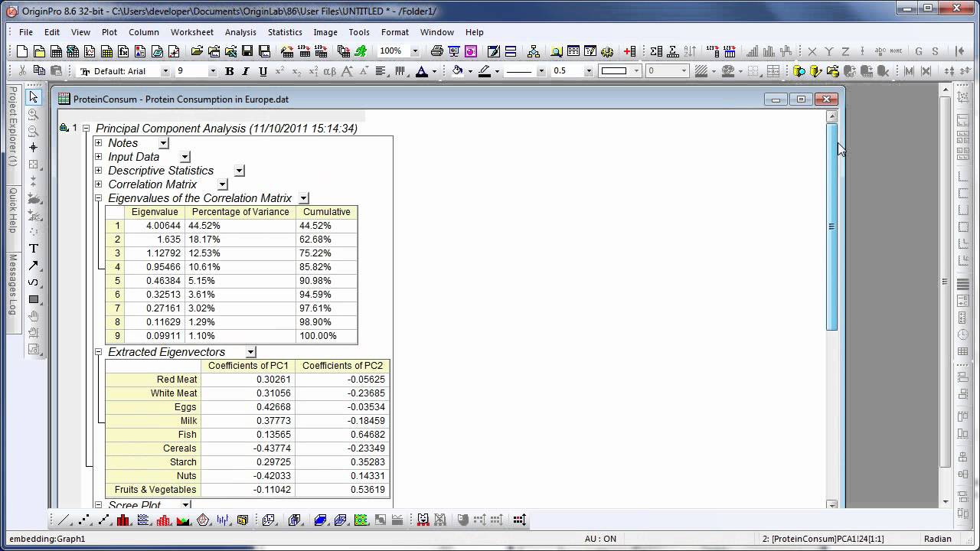This screenshot has height=551, width=980.
Task: Click the Copy icon
Action: (39, 70)
